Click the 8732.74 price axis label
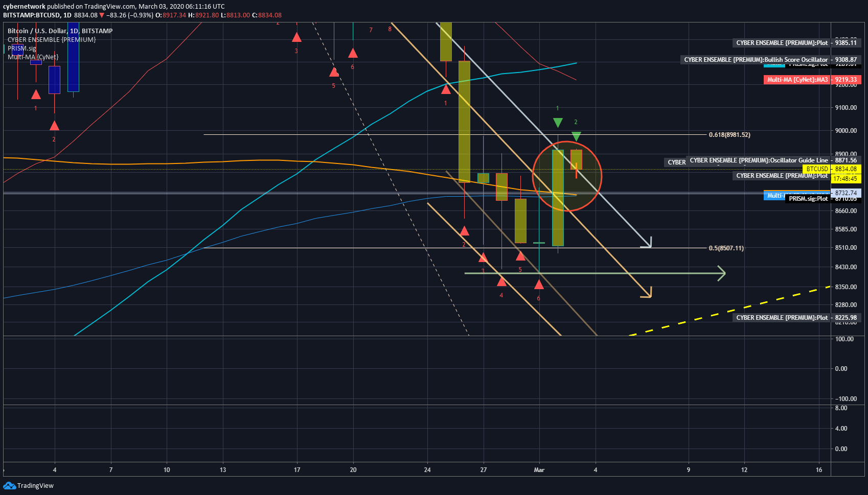 tap(846, 193)
